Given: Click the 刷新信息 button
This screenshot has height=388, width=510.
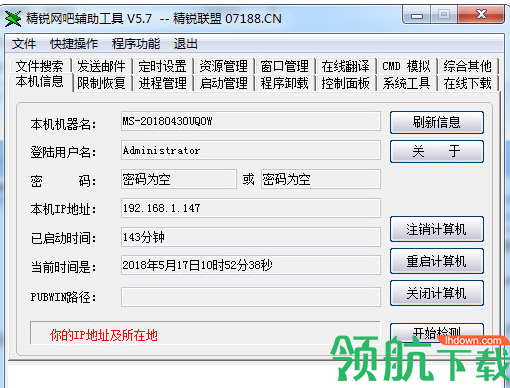Looking at the screenshot, I should point(437,122).
